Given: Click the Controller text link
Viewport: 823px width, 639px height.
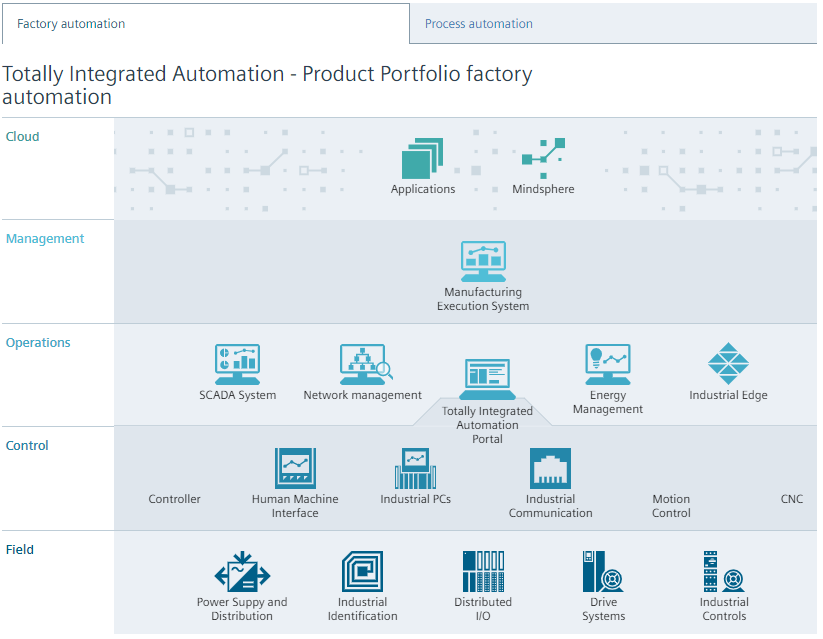Looking at the screenshot, I should tap(175, 499).
